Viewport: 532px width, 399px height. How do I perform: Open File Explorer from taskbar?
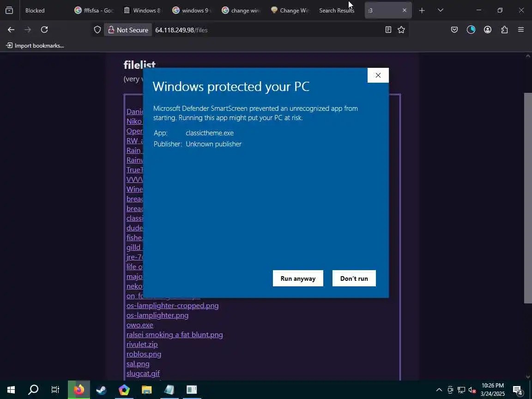point(146,390)
